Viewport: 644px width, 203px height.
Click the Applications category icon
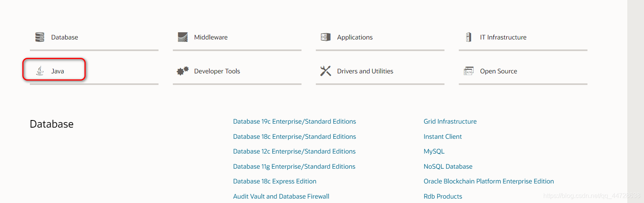pyautogui.click(x=326, y=37)
